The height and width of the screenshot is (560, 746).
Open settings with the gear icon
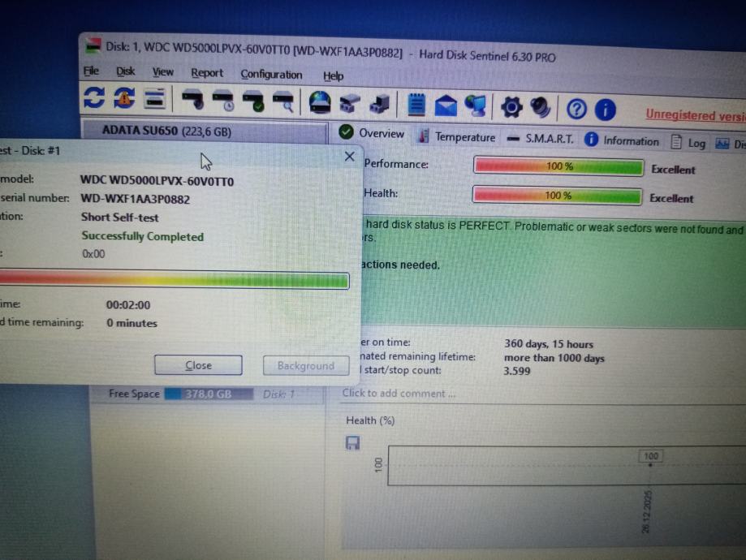(511, 107)
